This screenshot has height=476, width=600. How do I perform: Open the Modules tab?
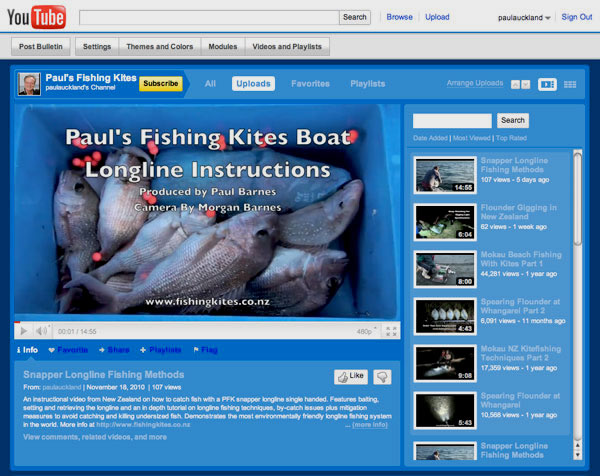tap(223, 47)
